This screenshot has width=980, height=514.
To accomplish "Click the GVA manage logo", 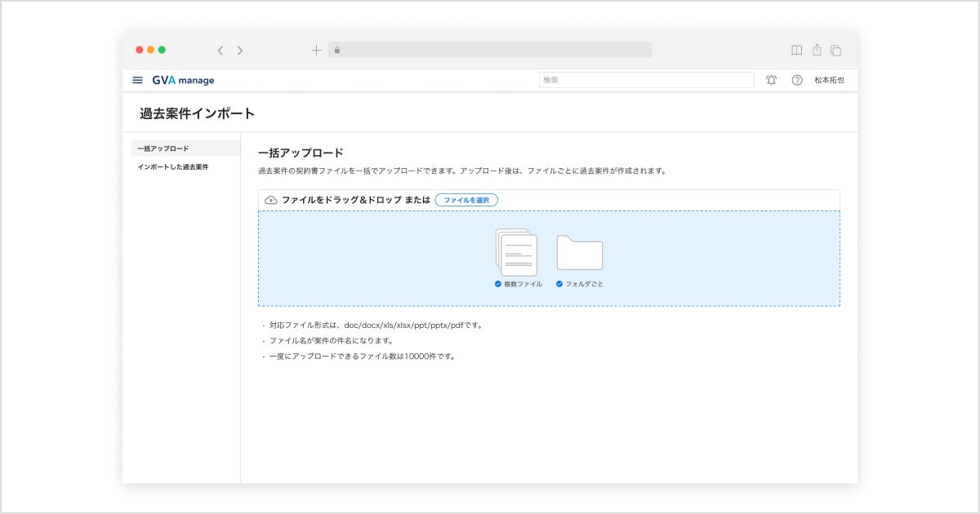I will click(x=183, y=80).
